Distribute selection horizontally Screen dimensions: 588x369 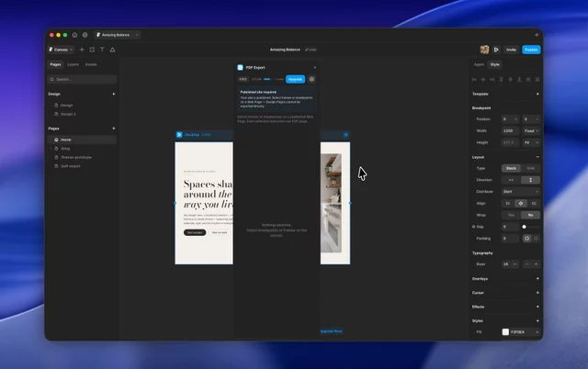(528, 80)
